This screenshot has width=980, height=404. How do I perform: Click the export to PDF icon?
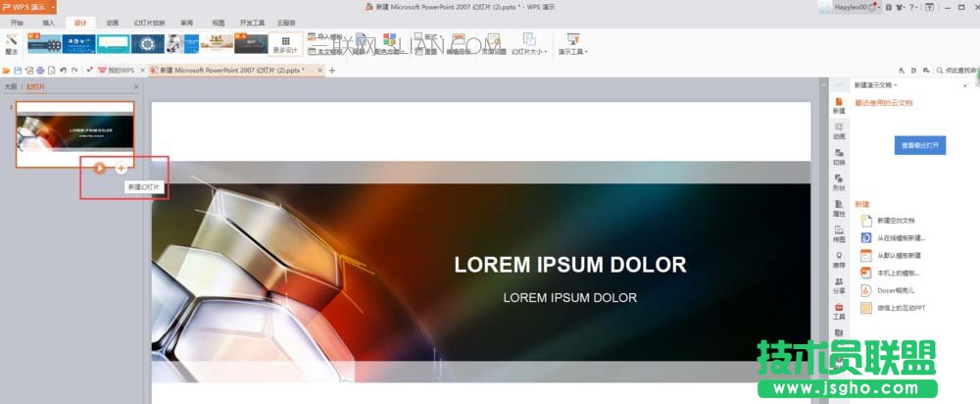(28, 71)
